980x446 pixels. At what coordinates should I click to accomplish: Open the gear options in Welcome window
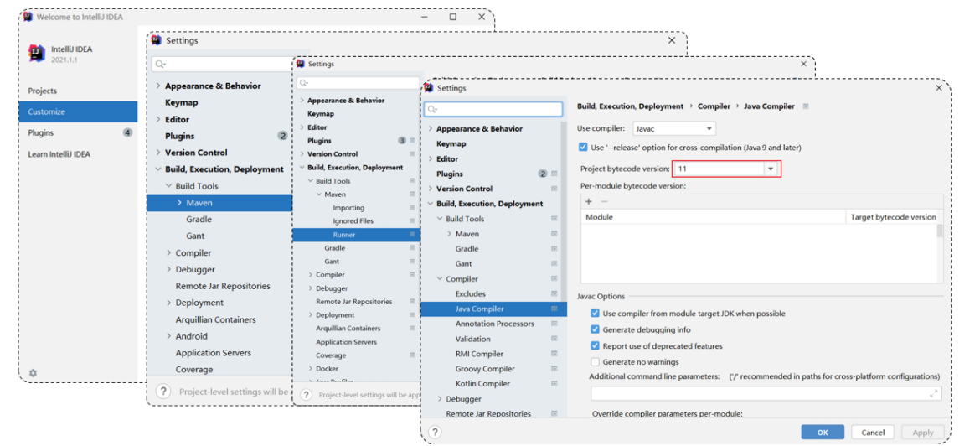(34, 373)
